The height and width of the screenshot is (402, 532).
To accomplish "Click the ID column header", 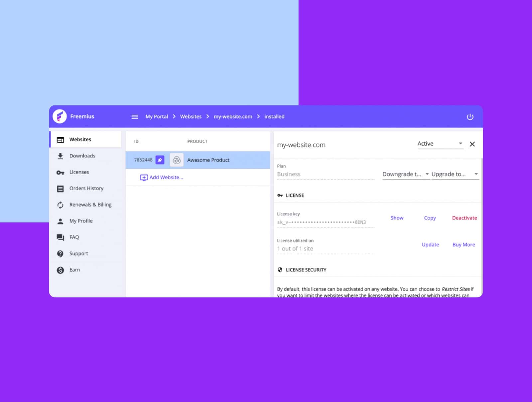I will (x=136, y=141).
